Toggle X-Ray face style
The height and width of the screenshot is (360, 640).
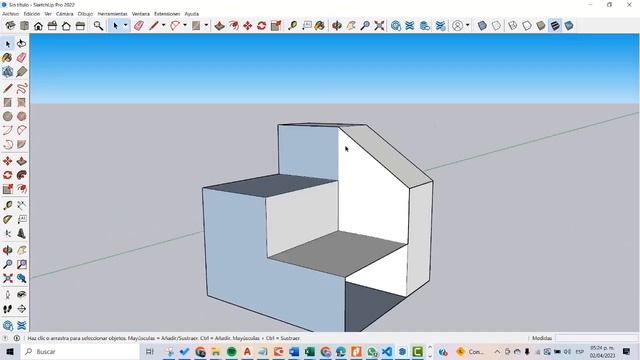click(x=482, y=26)
